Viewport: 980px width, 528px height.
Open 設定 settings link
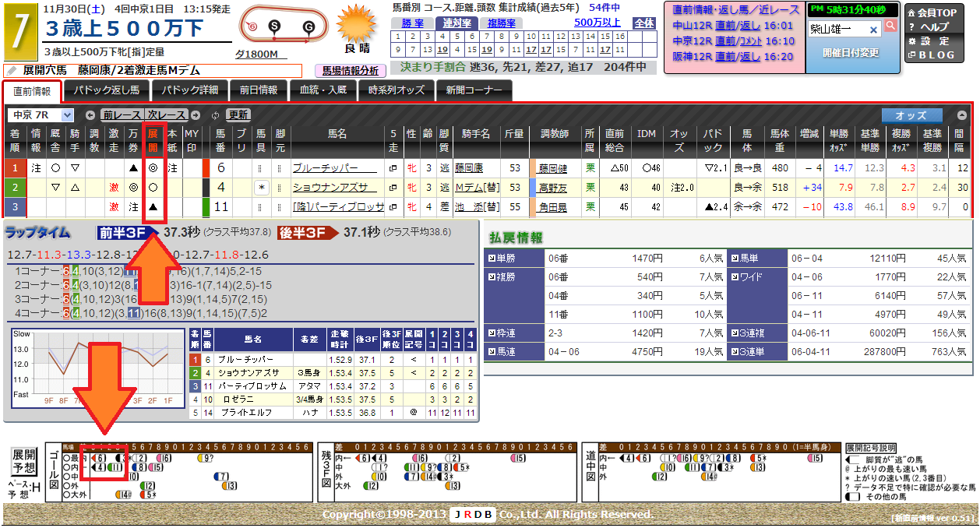tap(929, 41)
